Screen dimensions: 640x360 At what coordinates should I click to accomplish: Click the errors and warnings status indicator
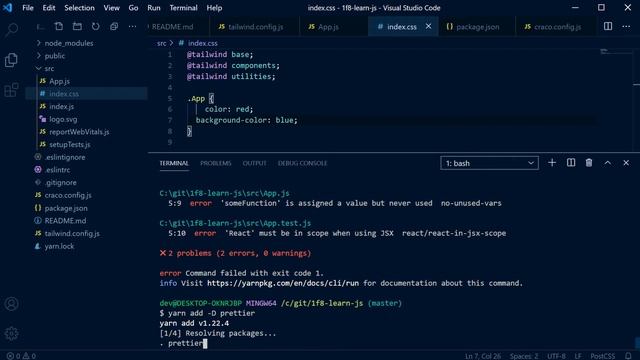coord(21,356)
